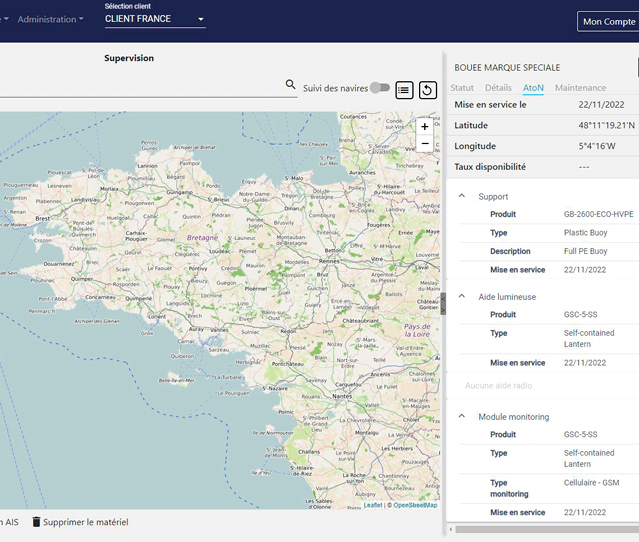
Task: Click the Full PE Buoy description
Action: 585,251
